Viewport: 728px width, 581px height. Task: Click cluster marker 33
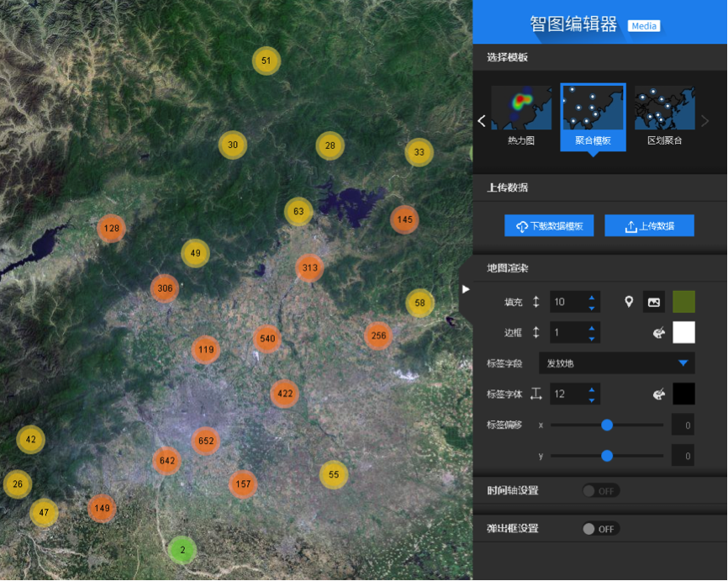point(419,152)
